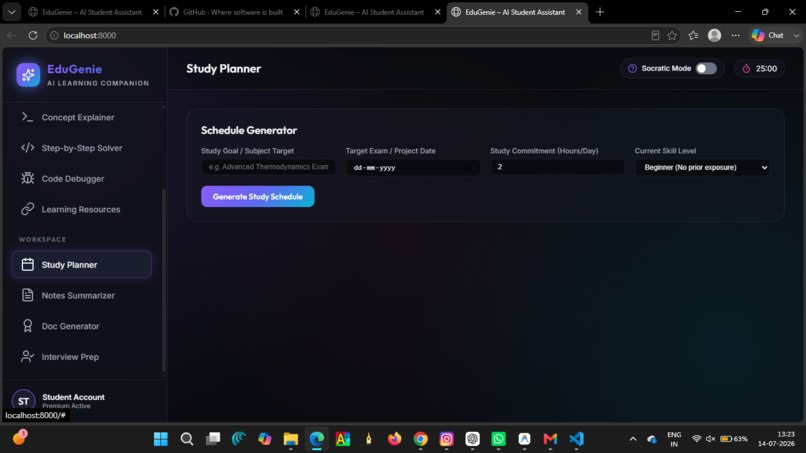The height and width of the screenshot is (453, 806).
Task: Open the clock and date 14-07-2026
Action: (776, 439)
